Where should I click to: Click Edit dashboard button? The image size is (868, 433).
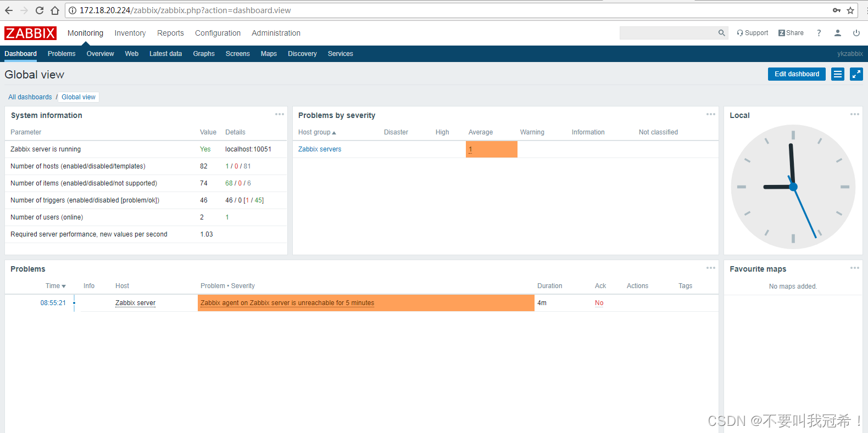point(797,74)
